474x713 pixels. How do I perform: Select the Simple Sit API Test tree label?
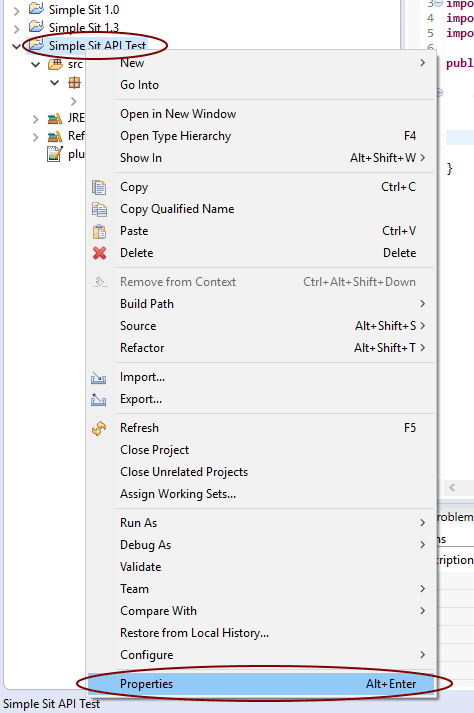click(97, 46)
